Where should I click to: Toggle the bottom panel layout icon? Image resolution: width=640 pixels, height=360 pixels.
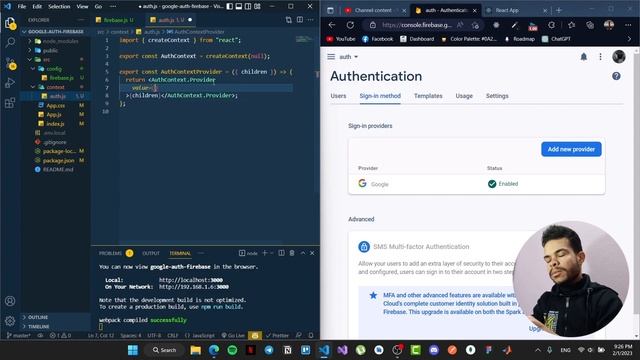click(x=239, y=7)
